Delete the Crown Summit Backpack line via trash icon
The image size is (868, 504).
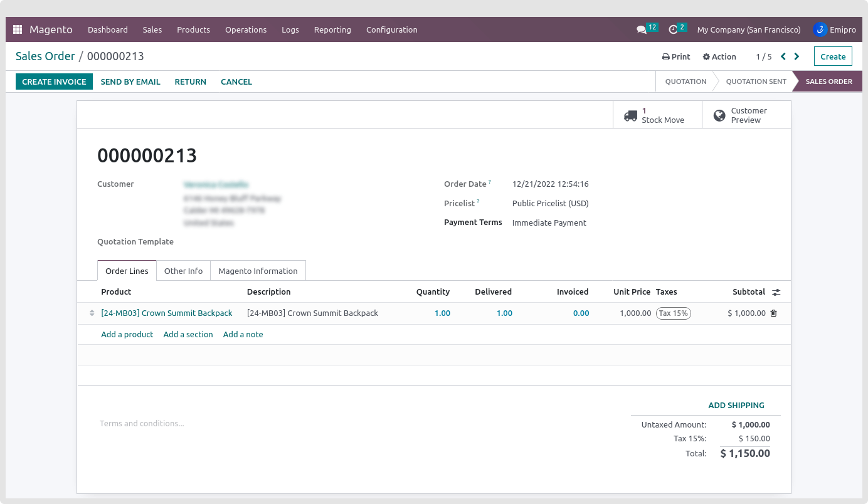(773, 313)
